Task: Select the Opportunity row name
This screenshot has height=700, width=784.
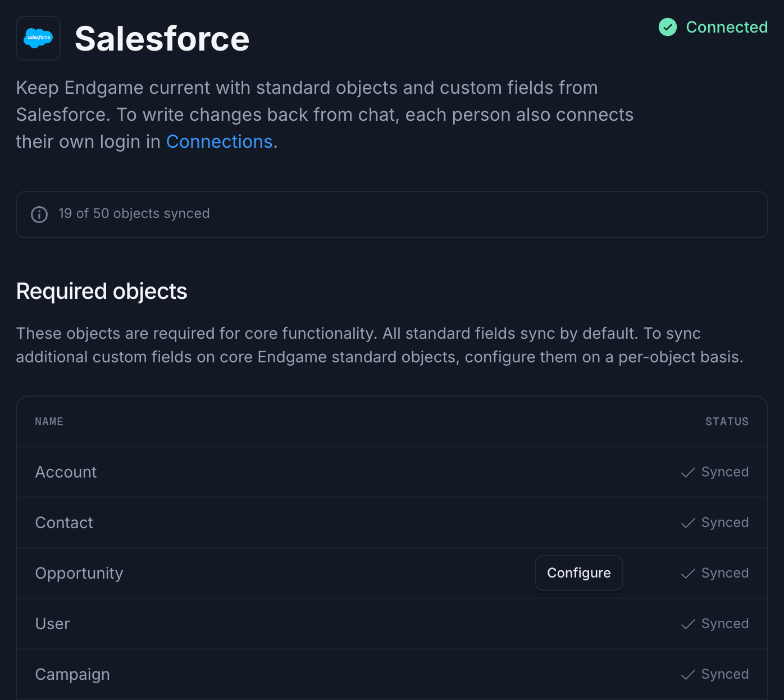Action: click(79, 573)
